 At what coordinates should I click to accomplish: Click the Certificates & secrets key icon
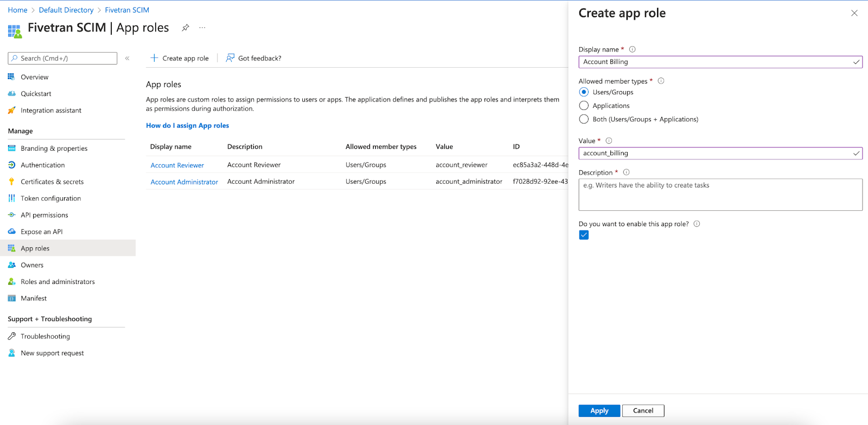11,182
